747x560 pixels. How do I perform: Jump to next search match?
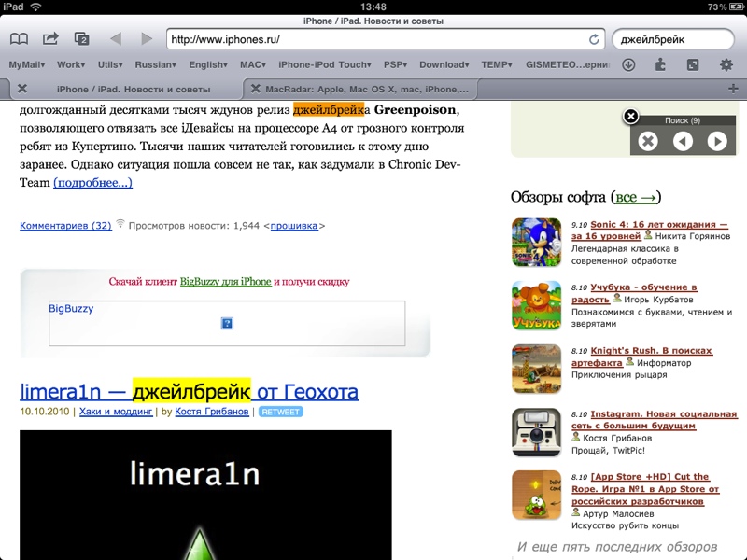click(717, 141)
